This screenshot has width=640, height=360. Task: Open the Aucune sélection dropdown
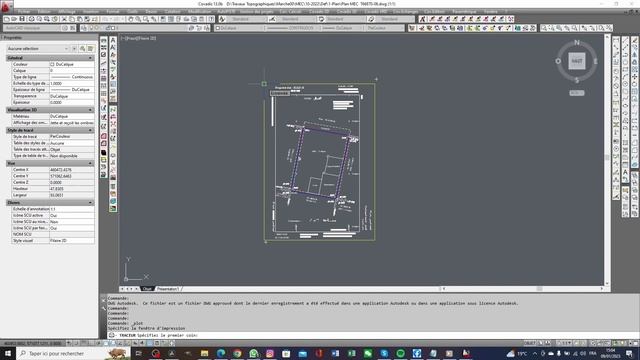(x=38, y=49)
